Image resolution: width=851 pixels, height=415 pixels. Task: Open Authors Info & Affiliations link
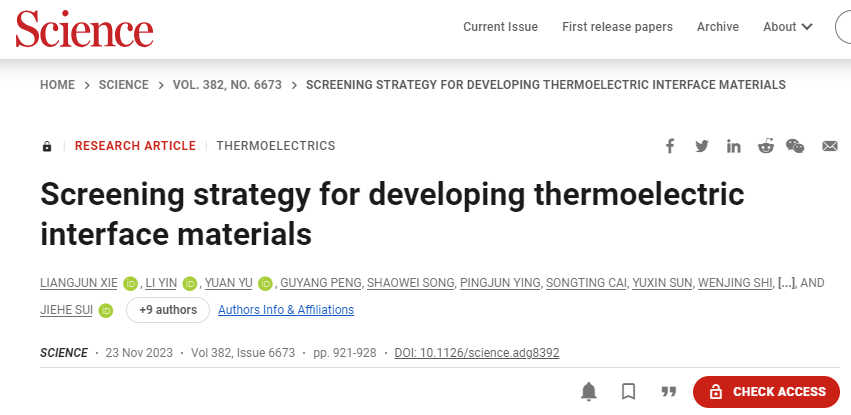tap(286, 310)
